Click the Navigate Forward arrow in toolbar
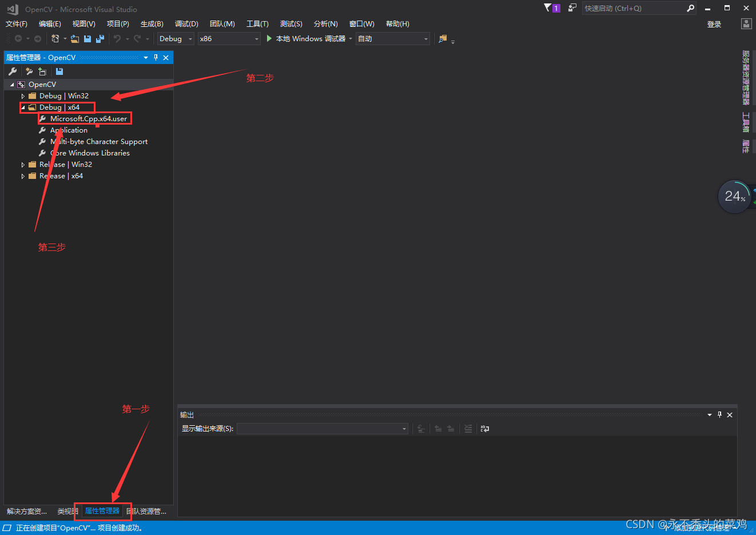 pyautogui.click(x=38, y=39)
